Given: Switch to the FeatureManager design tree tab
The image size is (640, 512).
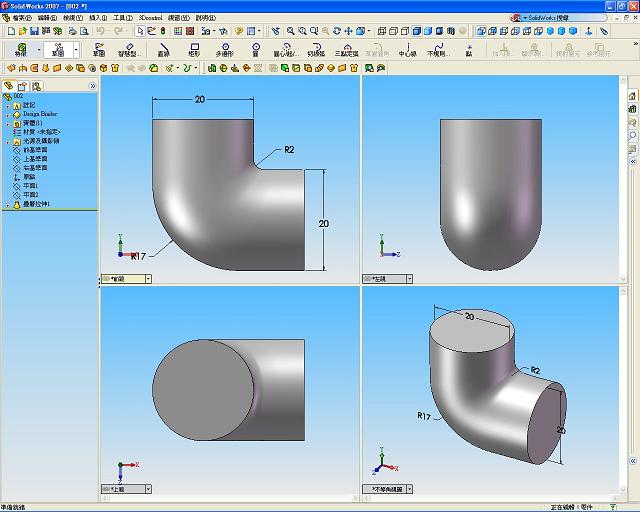Looking at the screenshot, I should 9,86.
